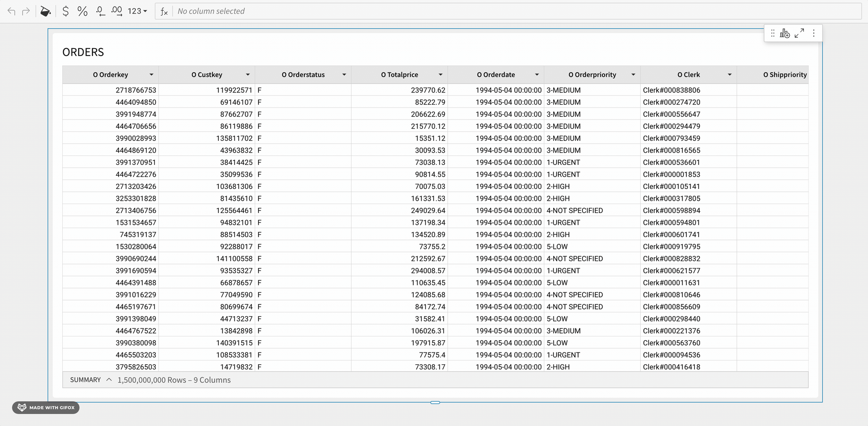The width and height of the screenshot is (868, 426).
Task: Select custkey cell 13842898
Action: tap(207, 331)
